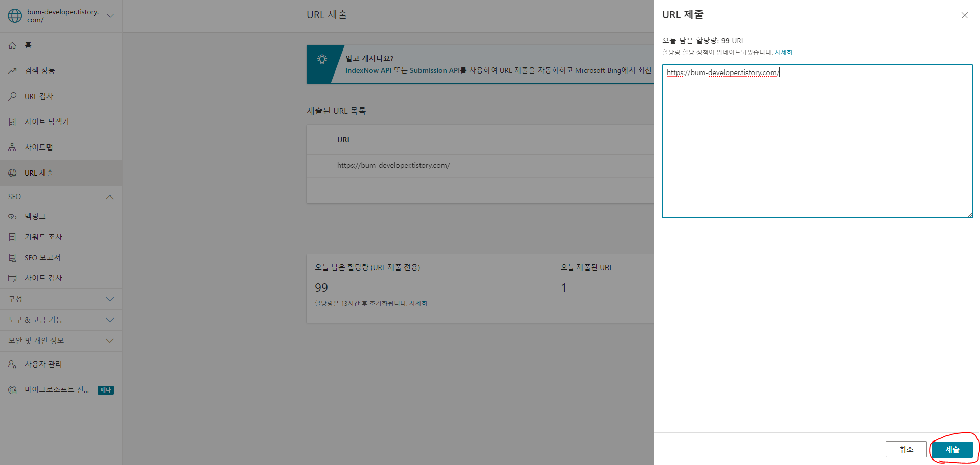The width and height of the screenshot is (980, 465).
Task: Open 사이트맵 menu item
Action: click(x=61, y=148)
